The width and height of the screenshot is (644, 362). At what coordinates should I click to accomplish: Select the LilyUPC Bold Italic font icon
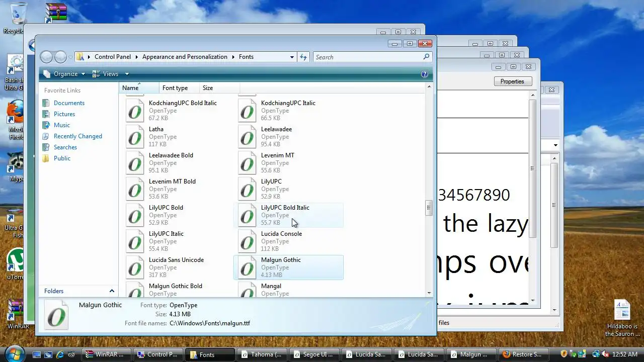click(247, 215)
